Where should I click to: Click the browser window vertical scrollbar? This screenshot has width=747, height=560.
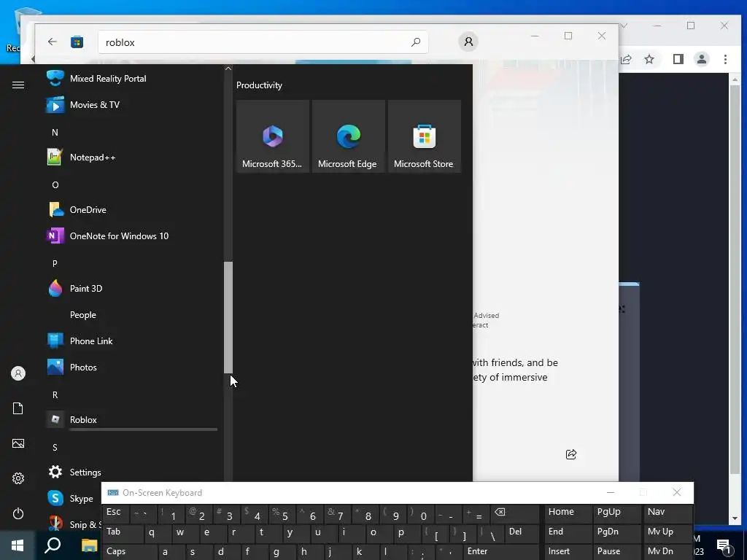click(x=735, y=281)
